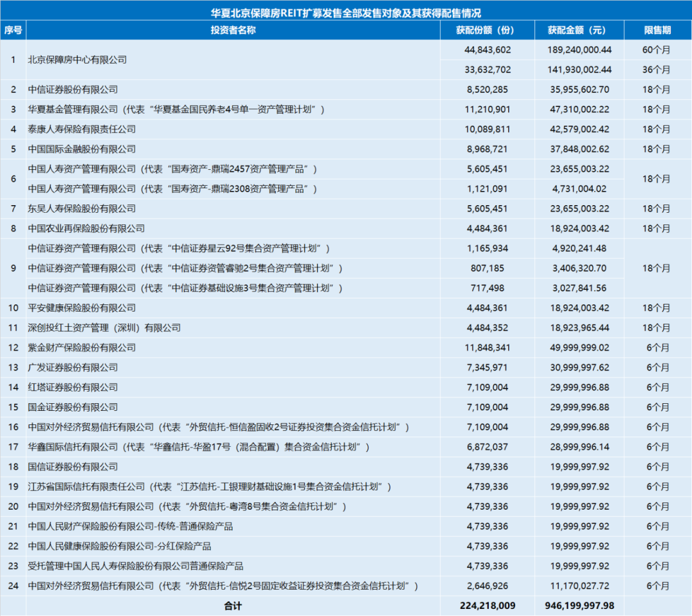
Task: Click investor 中信证券股份有限公司
Action: click(x=73, y=90)
